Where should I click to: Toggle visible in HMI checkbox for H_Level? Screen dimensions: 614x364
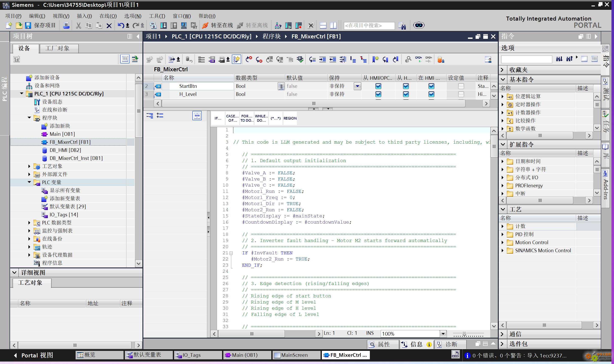click(431, 94)
